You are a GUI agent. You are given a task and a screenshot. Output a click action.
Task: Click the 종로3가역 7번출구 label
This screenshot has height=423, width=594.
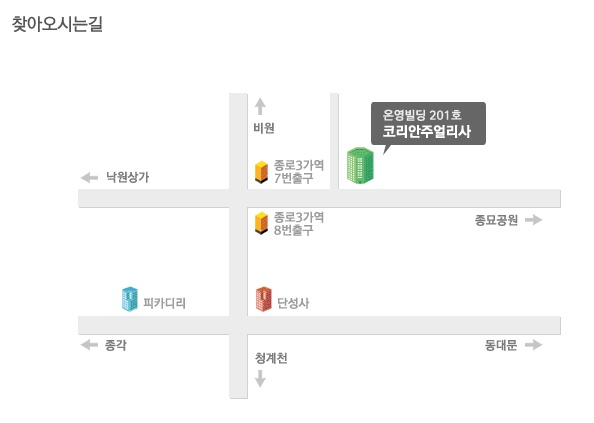(299, 172)
